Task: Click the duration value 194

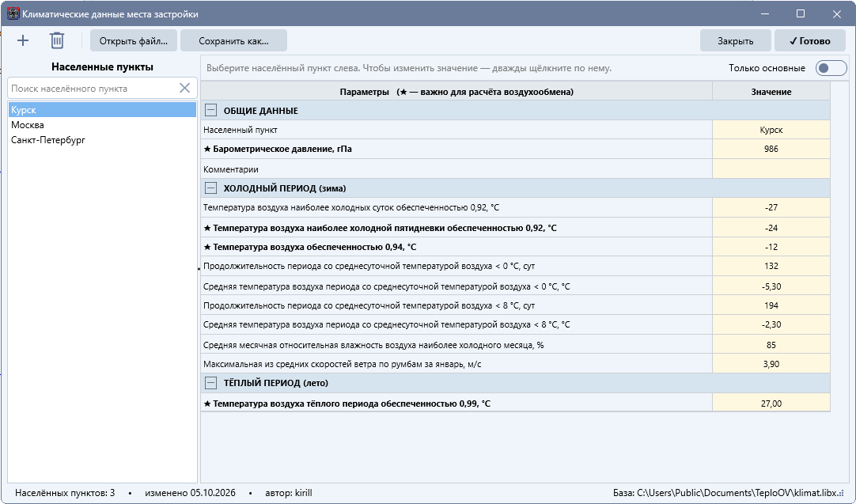Action: point(771,305)
